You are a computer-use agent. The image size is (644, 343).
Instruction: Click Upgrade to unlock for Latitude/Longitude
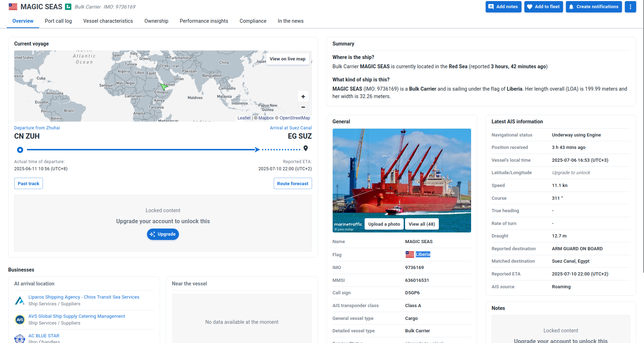pos(571,173)
